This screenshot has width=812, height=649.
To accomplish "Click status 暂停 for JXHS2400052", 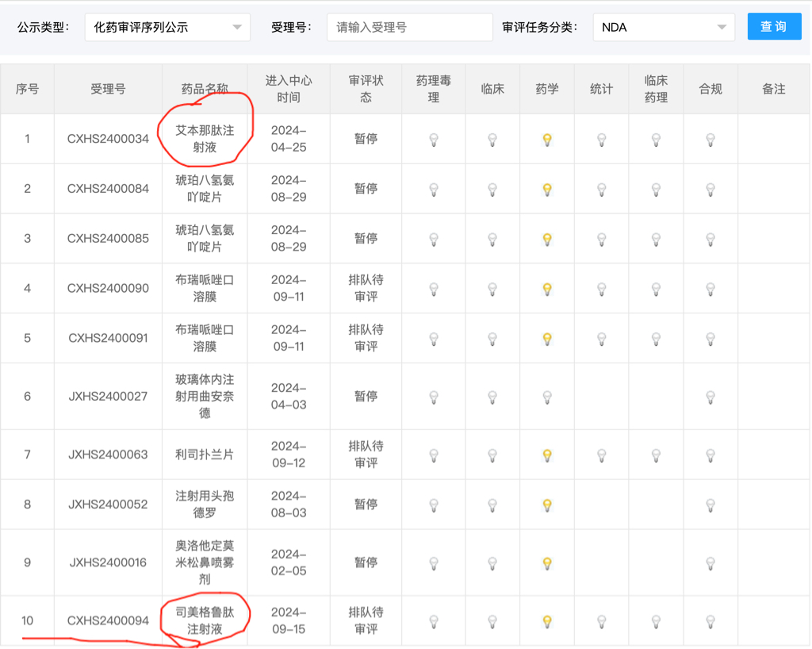I will pyautogui.click(x=366, y=504).
